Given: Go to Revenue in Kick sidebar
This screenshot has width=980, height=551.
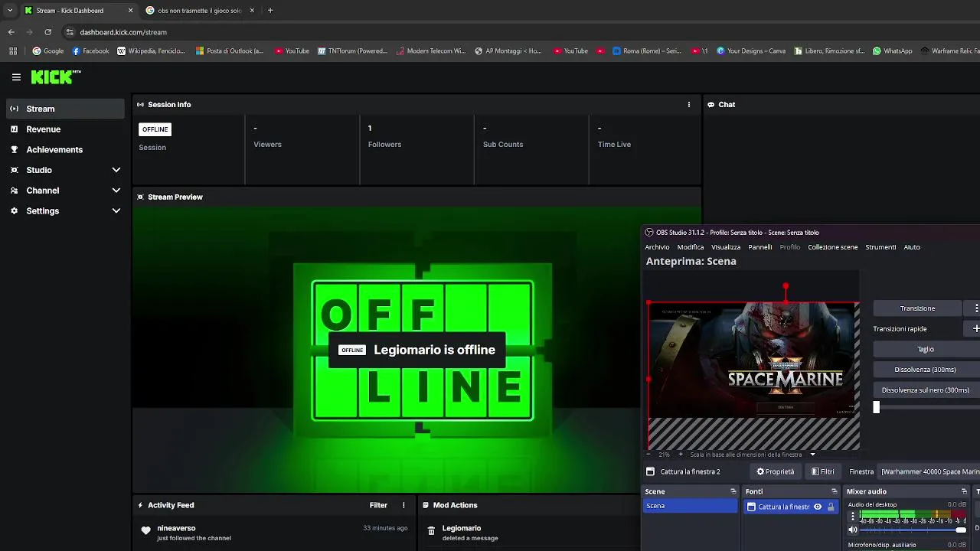Looking at the screenshot, I should (64, 129).
